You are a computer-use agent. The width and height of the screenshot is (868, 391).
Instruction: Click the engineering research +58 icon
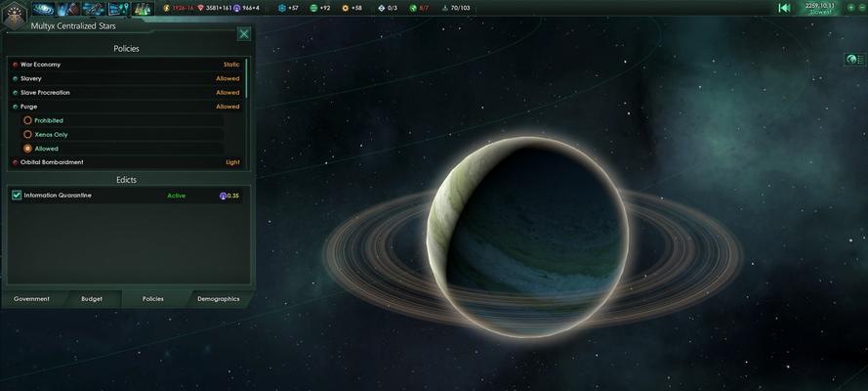coord(346,8)
